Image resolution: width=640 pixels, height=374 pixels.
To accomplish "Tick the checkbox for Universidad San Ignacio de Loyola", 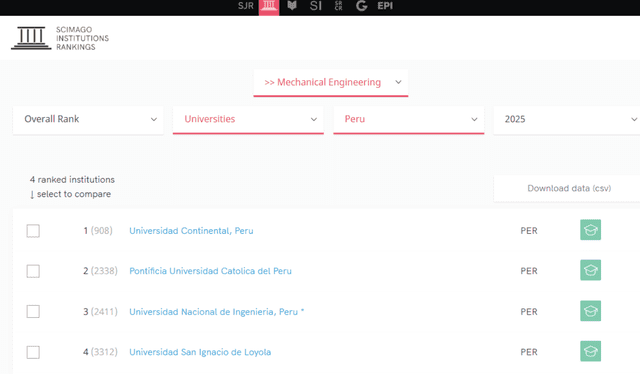I will [33, 352].
